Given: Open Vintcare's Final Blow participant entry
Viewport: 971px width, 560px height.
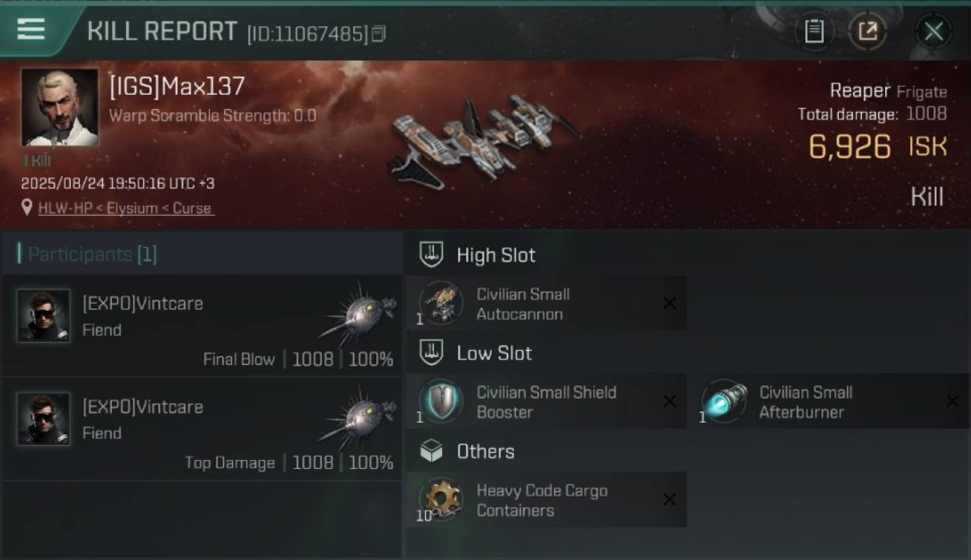Looking at the screenshot, I should click(x=202, y=326).
